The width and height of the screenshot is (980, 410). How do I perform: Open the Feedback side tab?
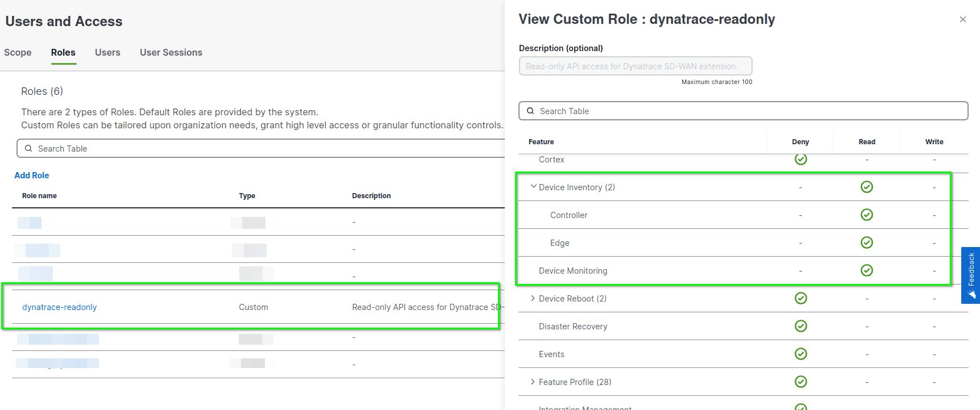click(970, 275)
